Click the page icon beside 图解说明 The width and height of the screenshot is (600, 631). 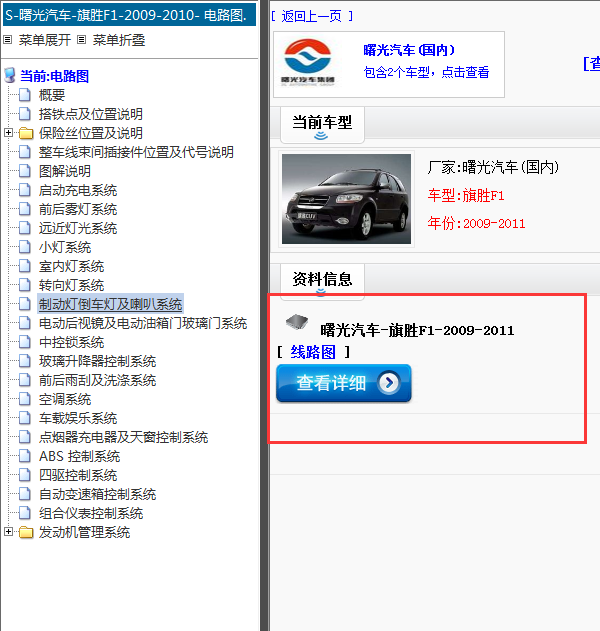25,171
